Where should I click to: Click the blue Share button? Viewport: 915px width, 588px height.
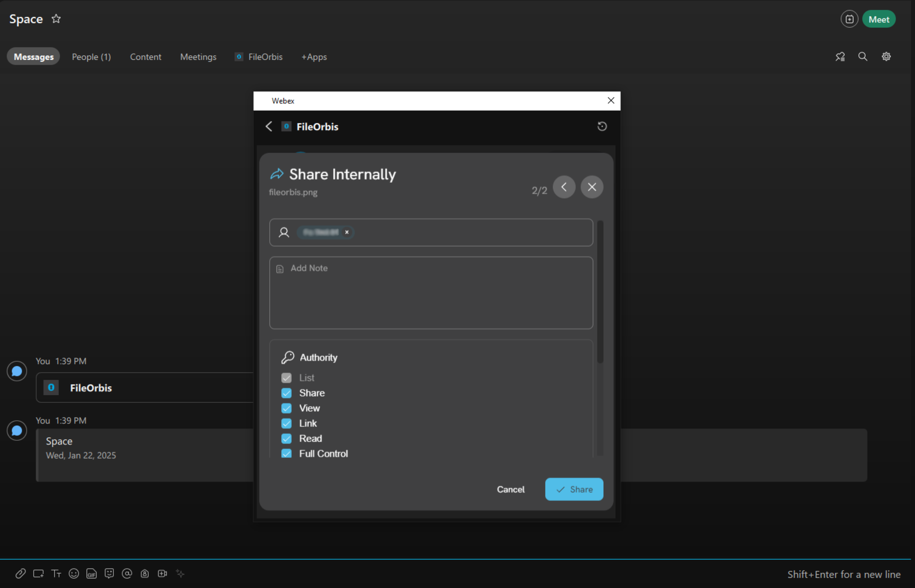click(x=574, y=489)
